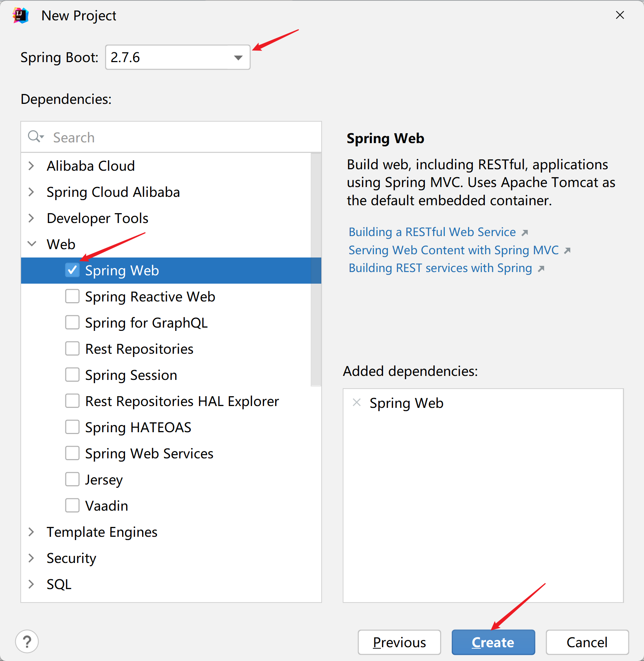Viewport: 644px width, 661px height.
Task: Click the dependencies Search field
Action: [171, 137]
